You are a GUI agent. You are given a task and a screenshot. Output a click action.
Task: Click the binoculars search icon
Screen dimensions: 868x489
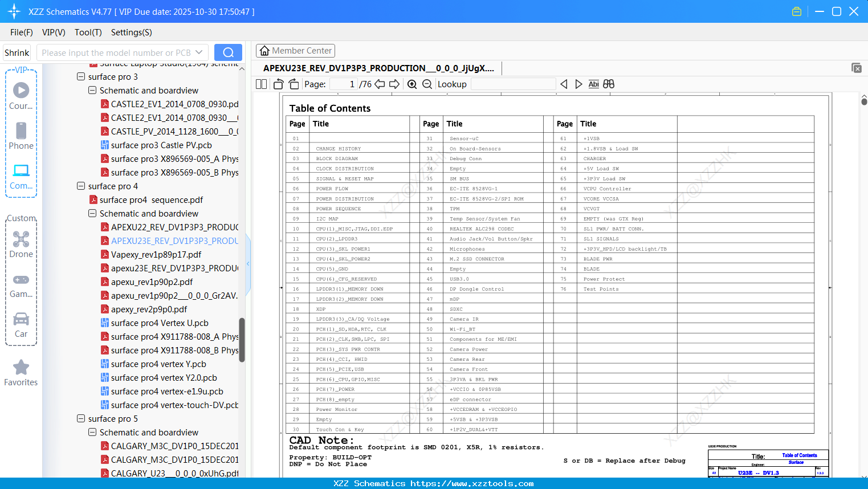coord(609,84)
